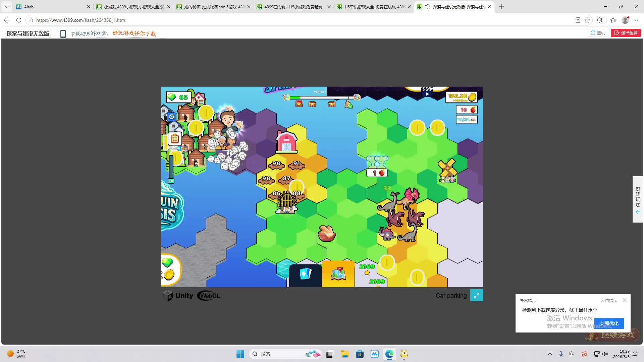
Task: Open the Windows Start menu
Action: point(240,354)
